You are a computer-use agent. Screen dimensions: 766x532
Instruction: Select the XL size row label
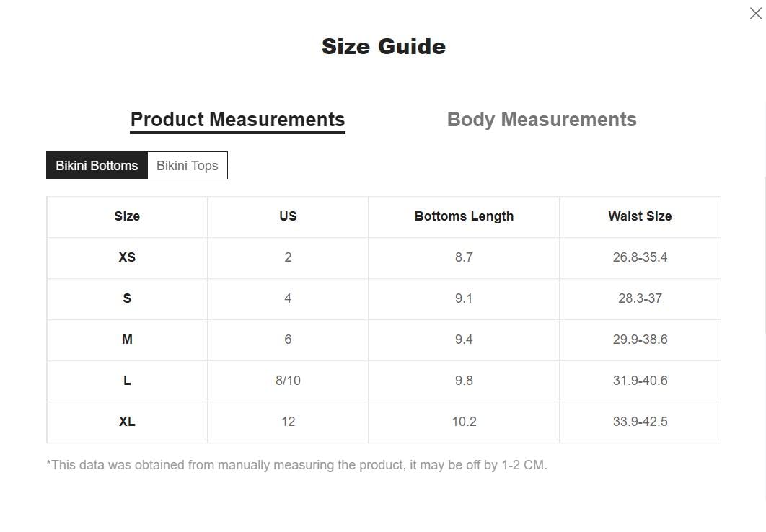click(127, 422)
